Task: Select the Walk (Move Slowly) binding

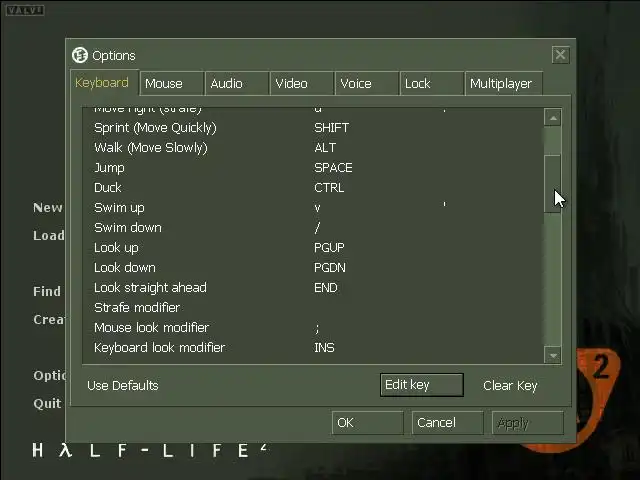Action: (313, 148)
